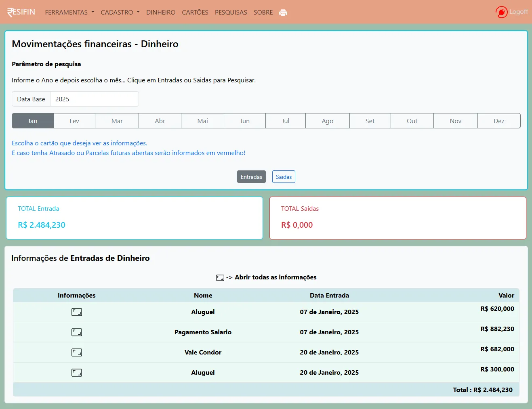Open the Ferramentas dropdown menu
Screen dimensions: 532x409
tap(69, 13)
